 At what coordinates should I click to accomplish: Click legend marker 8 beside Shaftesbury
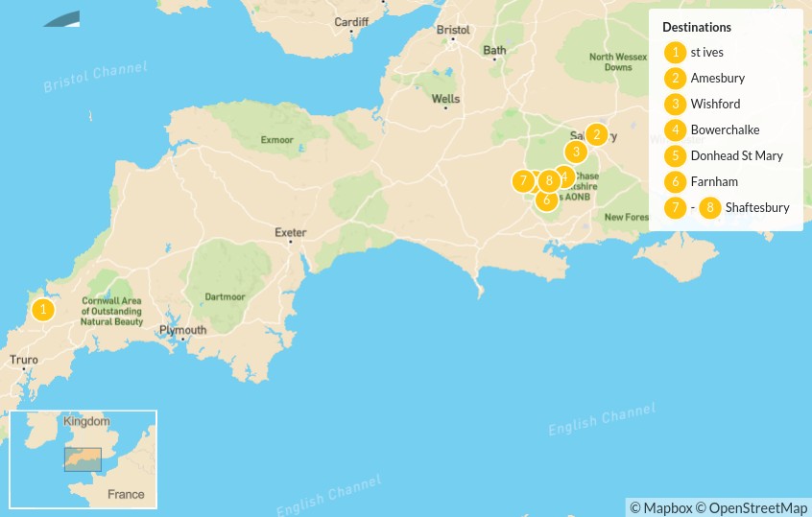[710, 207]
